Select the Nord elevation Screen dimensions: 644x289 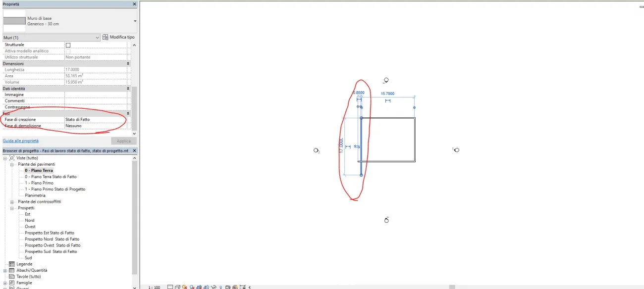pos(30,220)
